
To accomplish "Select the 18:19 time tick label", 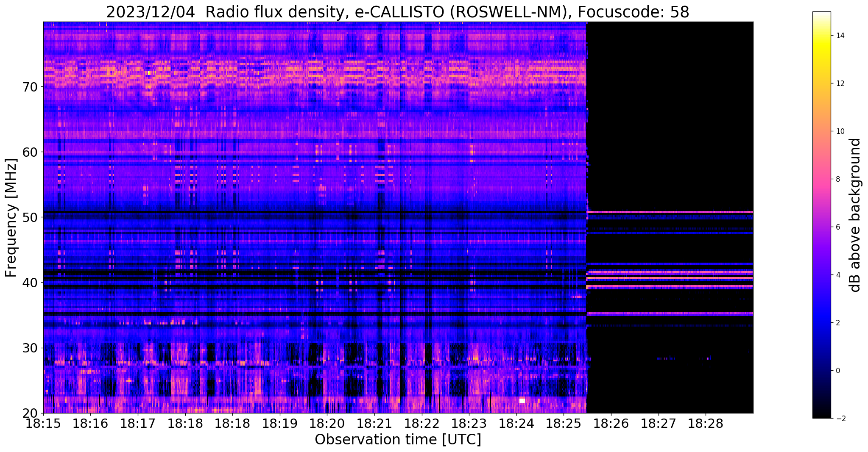I will coord(280,424).
